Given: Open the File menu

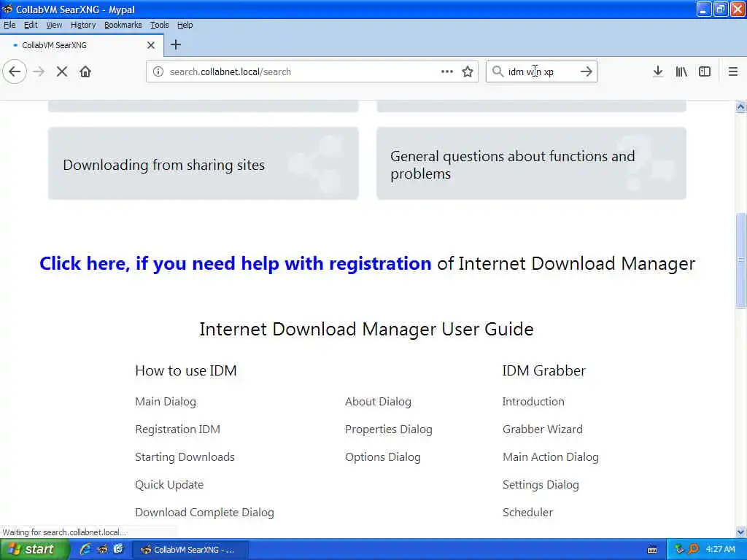Looking at the screenshot, I should [9, 26].
